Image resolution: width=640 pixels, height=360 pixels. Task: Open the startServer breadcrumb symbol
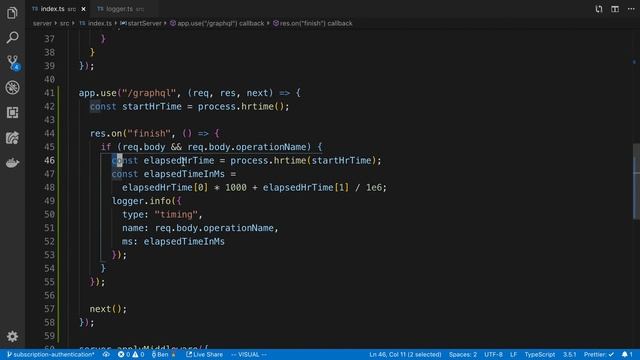[x=141, y=23]
